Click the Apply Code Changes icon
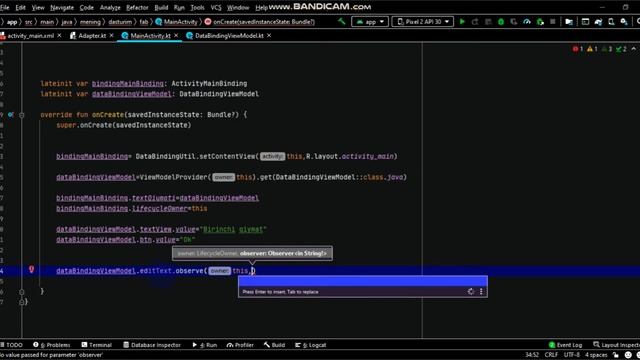The image size is (640, 360). tap(488, 22)
